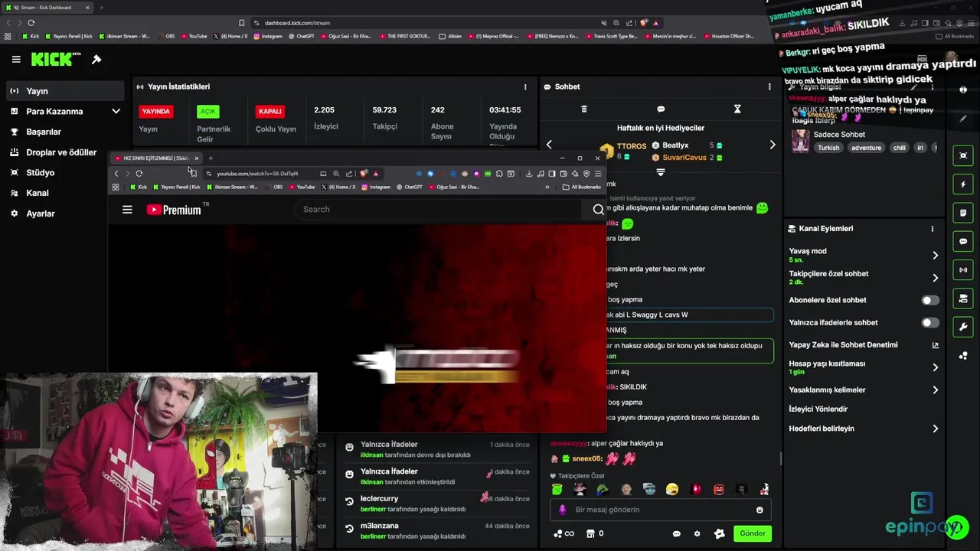Click the hourglass icon in chat header
Viewport: 980px width, 551px height.
(x=737, y=109)
